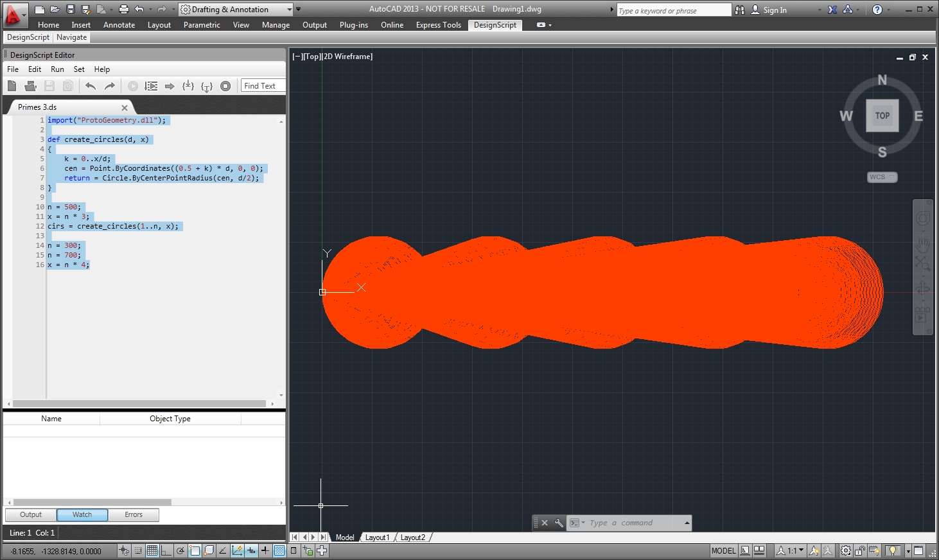Screen dimensions: 939x560
Task: Click the Workspace Switching gear icon
Action: pyautogui.click(x=846, y=551)
